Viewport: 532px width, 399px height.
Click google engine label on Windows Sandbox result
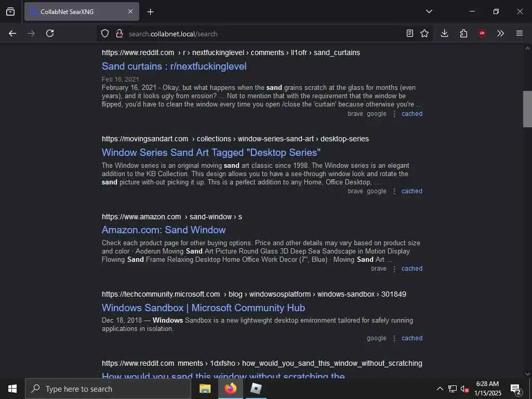377,338
